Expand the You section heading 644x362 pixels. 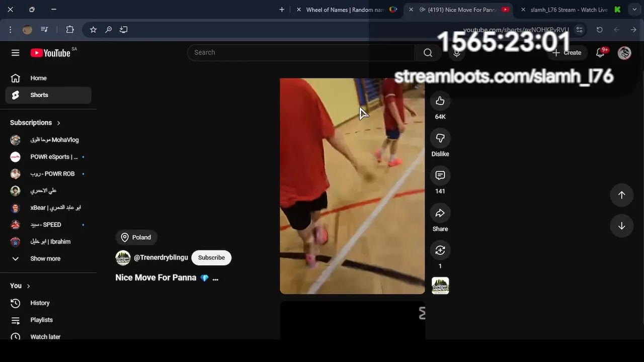(x=20, y=286)
